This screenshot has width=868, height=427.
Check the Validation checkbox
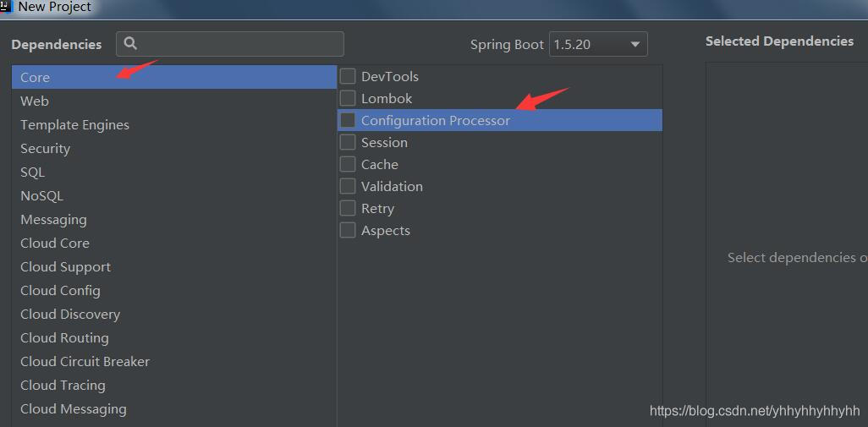click(x=348, y=186)
